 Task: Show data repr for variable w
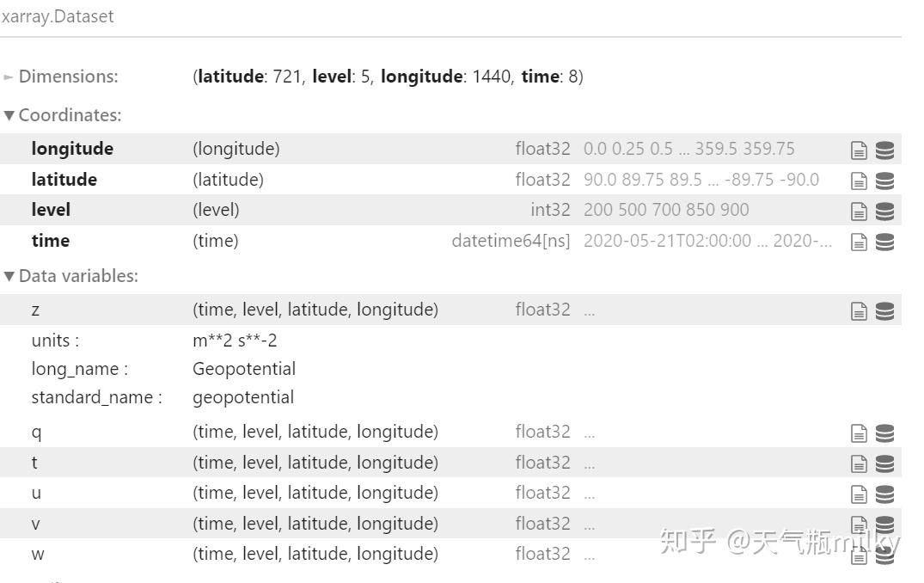pyautogui.click(x=883, y=554)
